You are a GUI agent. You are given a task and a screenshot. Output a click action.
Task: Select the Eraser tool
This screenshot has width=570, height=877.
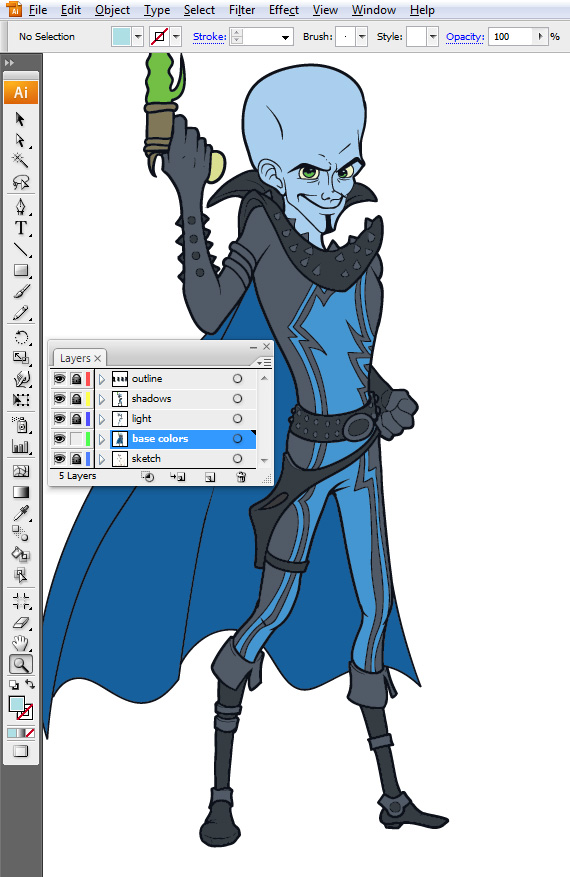click(x=21, y=623)
